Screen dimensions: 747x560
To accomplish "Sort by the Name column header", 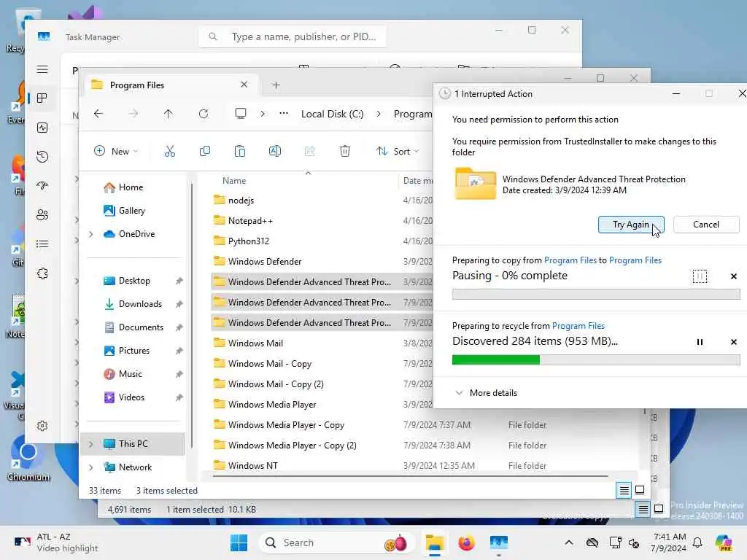I will click(234, 181).
